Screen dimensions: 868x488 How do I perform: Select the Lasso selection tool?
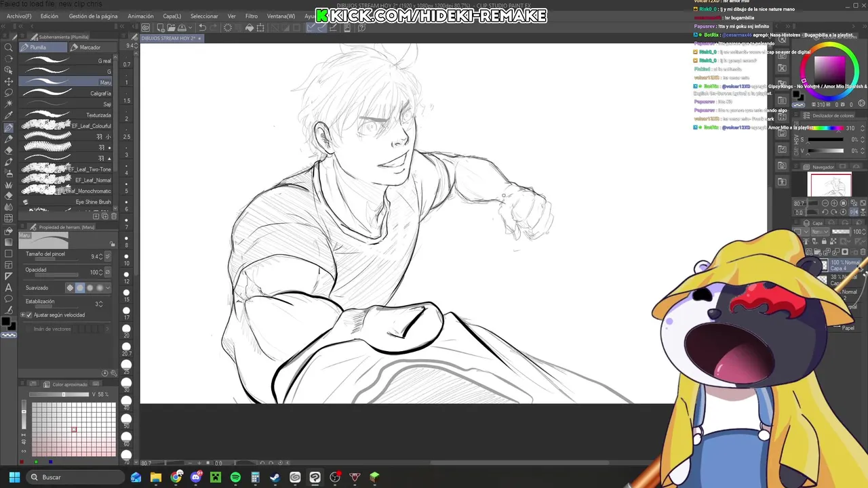8,93
